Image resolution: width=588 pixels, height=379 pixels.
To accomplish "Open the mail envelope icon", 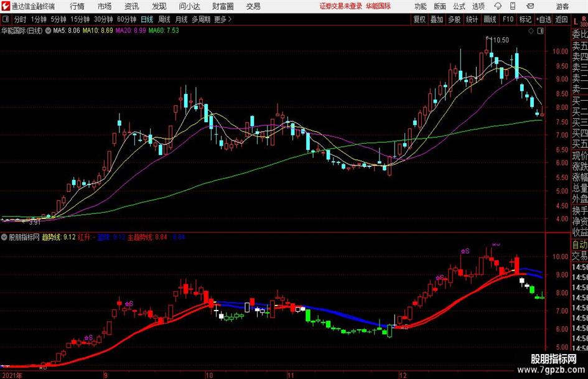I will coord(530,6).
